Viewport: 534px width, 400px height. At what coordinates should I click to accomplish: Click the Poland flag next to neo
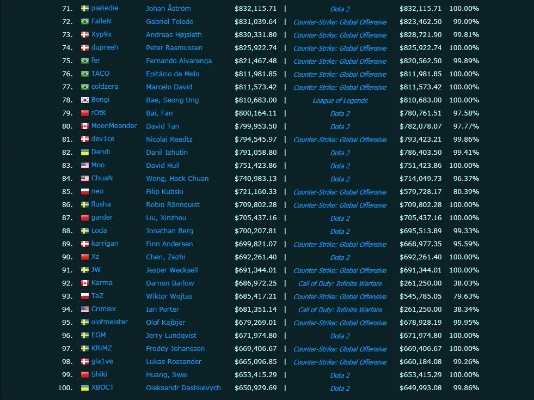click(85, 192)
